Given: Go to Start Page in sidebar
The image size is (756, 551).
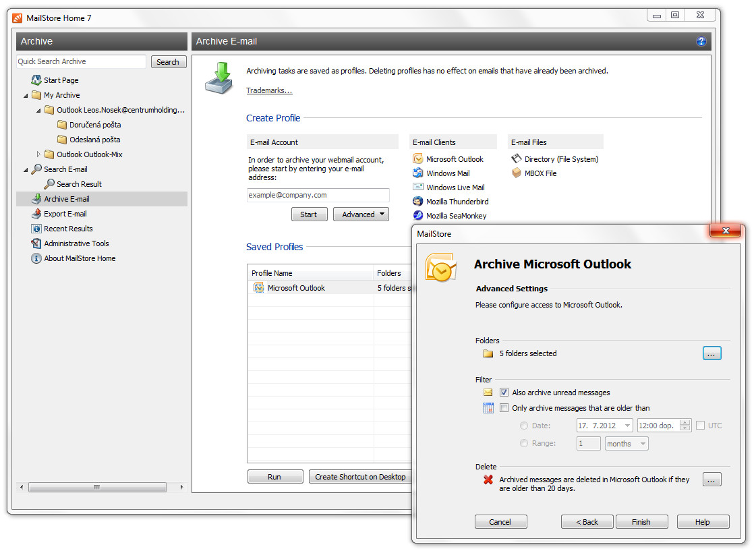Looking at the screenshot, I should 61,80.
